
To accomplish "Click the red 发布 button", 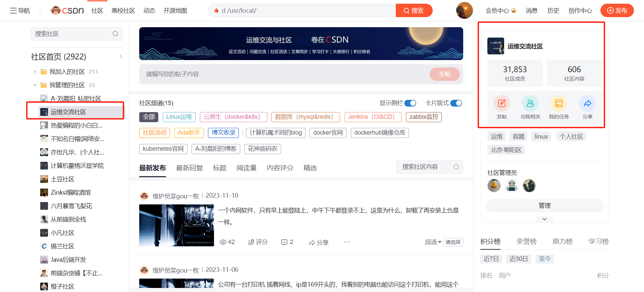I will pos(617,10).
